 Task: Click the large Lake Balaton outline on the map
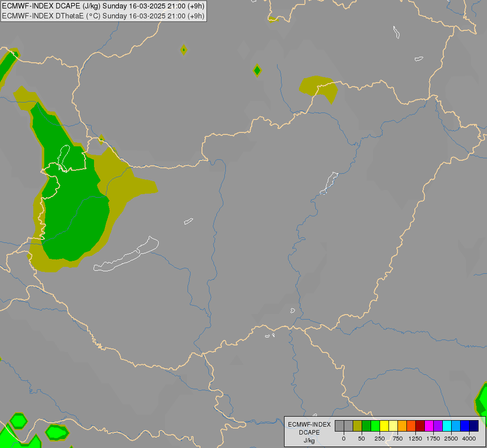pos(126,254)
